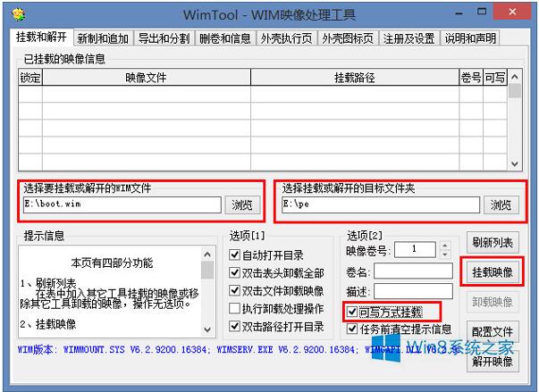539x392 pixels.
Task: Click the 卷号 column header
Action: point(471,78)
